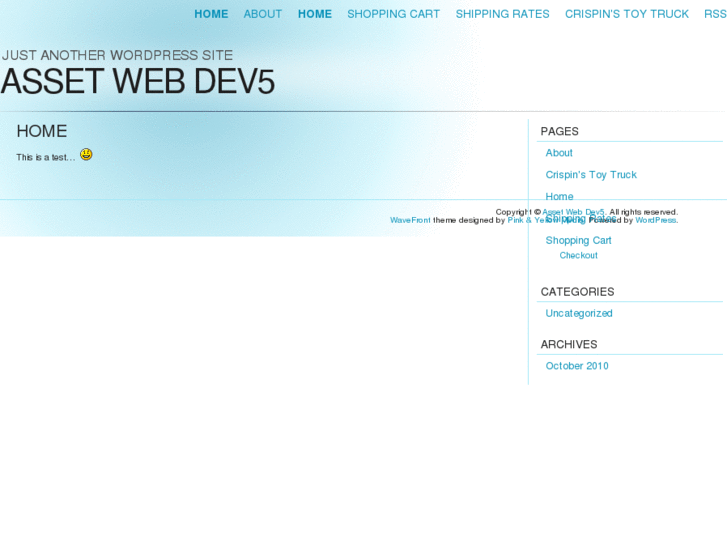Click the WaveFront theme link in the footer
727x545 pixels.
pyautogui.click(x=410, y=220)
